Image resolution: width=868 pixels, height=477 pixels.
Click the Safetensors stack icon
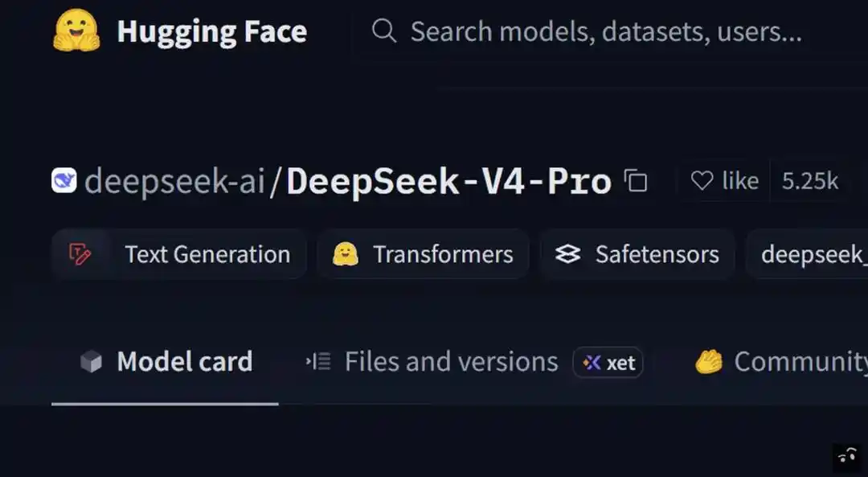point(568,254)
